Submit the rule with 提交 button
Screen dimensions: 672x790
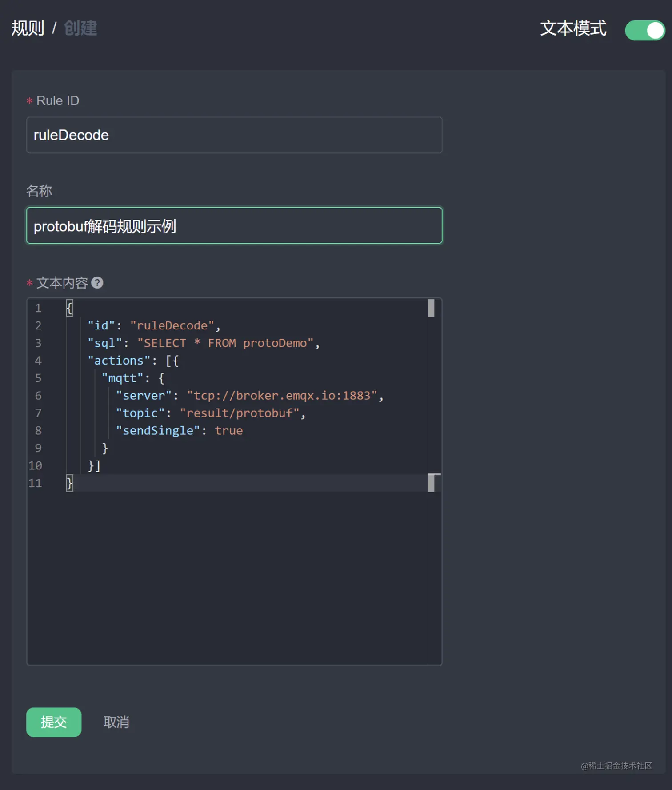click(x=54, y=722)
